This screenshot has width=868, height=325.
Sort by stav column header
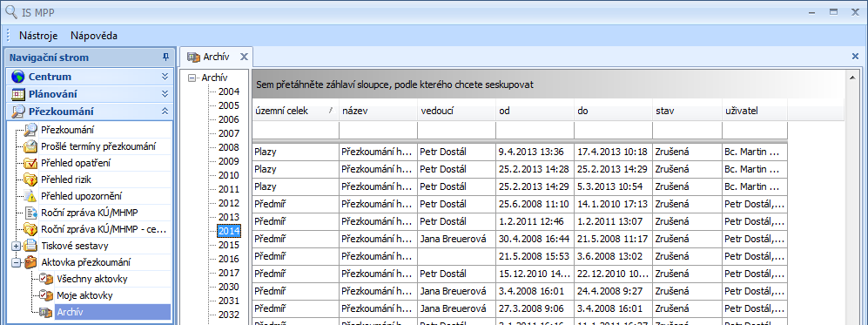pos(688,111)
